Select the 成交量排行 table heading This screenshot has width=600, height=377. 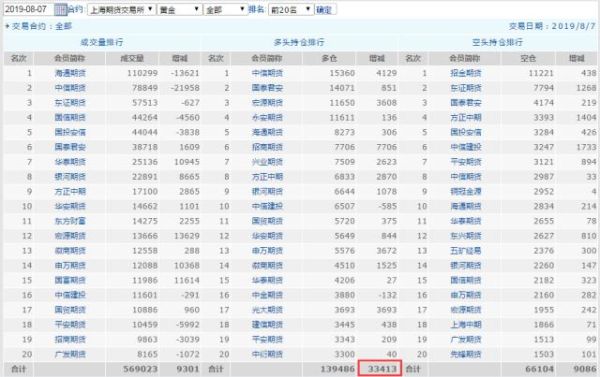(102, 42)
